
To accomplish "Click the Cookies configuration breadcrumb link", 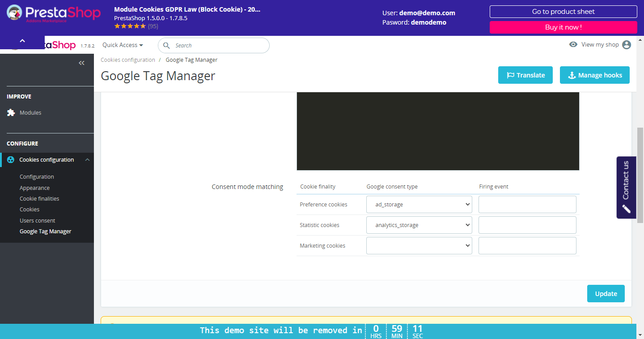I will point(128,60).
